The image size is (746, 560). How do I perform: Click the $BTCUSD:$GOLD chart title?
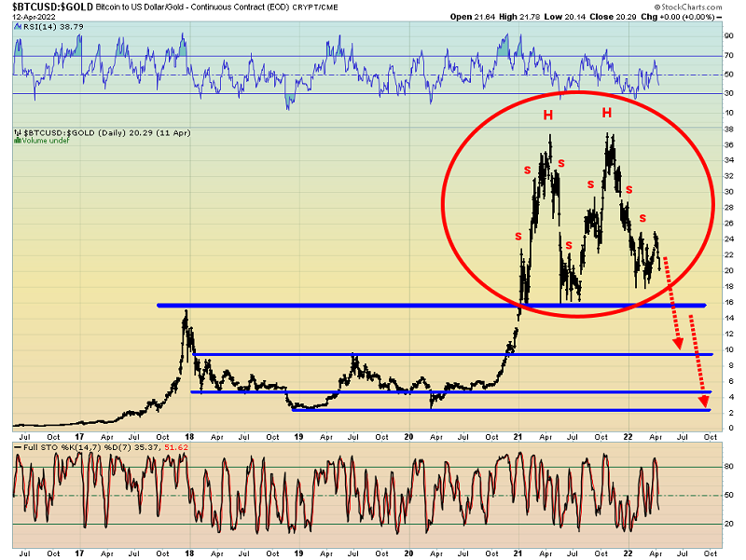tap(44, 6)
